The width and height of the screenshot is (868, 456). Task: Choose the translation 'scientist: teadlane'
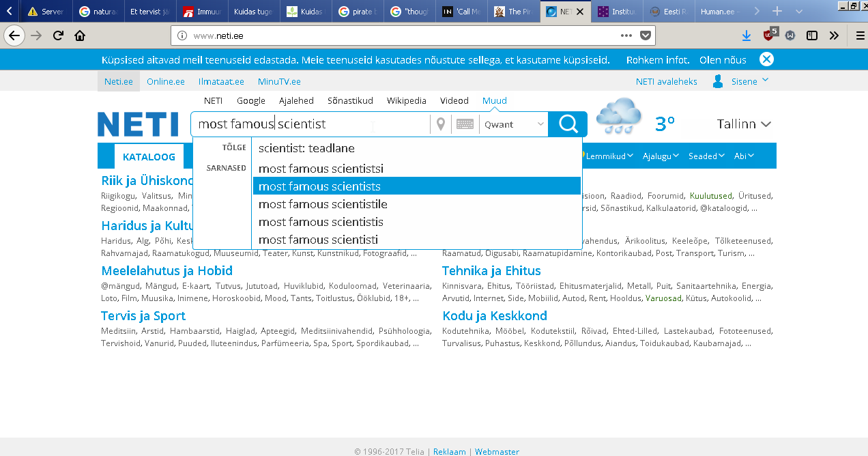[417, 148]
